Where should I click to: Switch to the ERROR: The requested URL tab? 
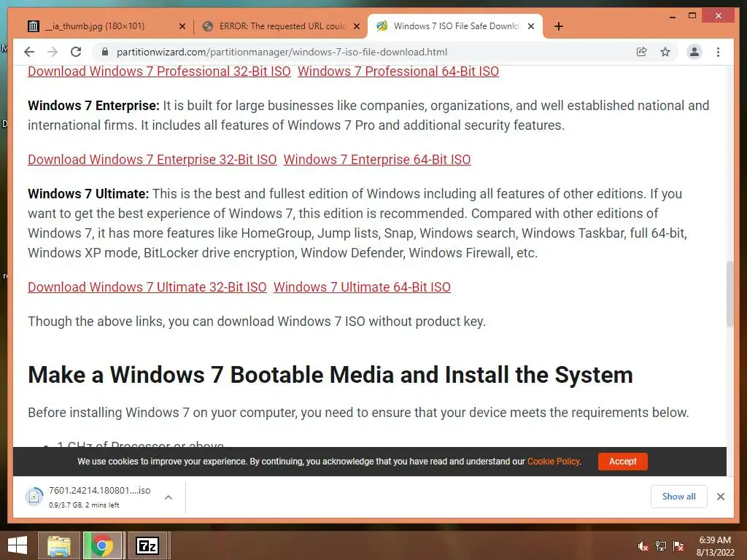coord(281,26)
